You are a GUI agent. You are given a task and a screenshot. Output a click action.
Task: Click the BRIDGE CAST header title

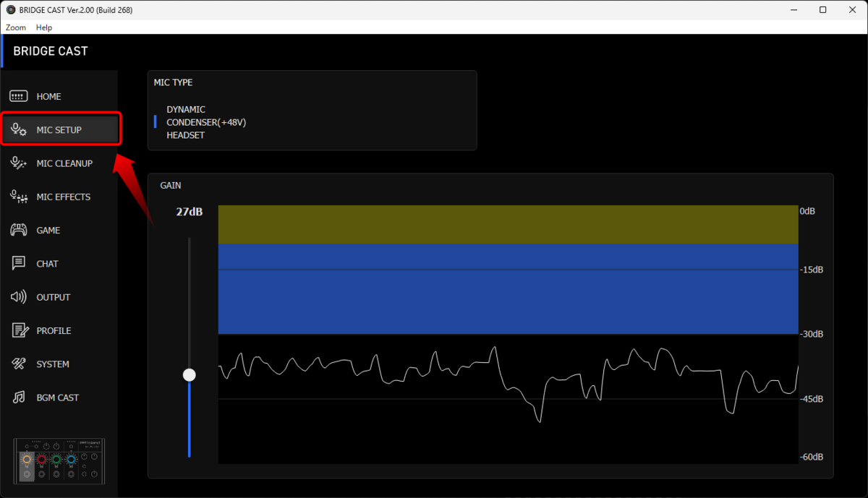point(51,51)
